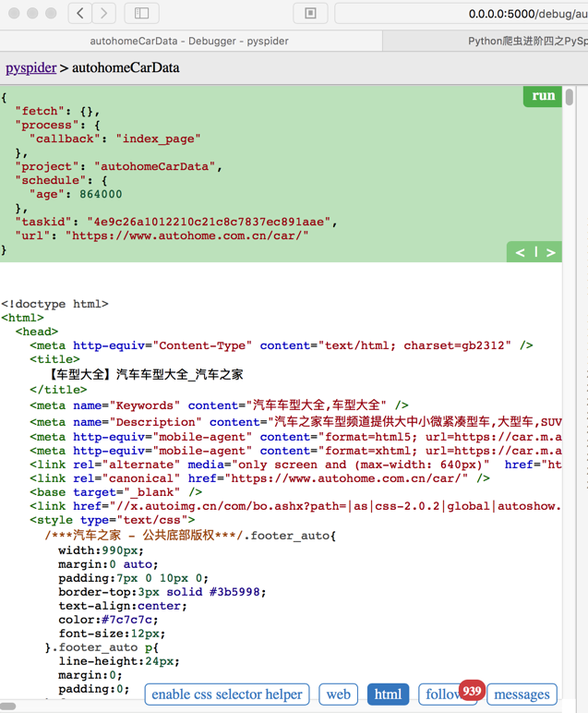Screen dimensions: 588x713
Task: Click the "autohomeCarData" project value in JSON
Action: point(154,166)
